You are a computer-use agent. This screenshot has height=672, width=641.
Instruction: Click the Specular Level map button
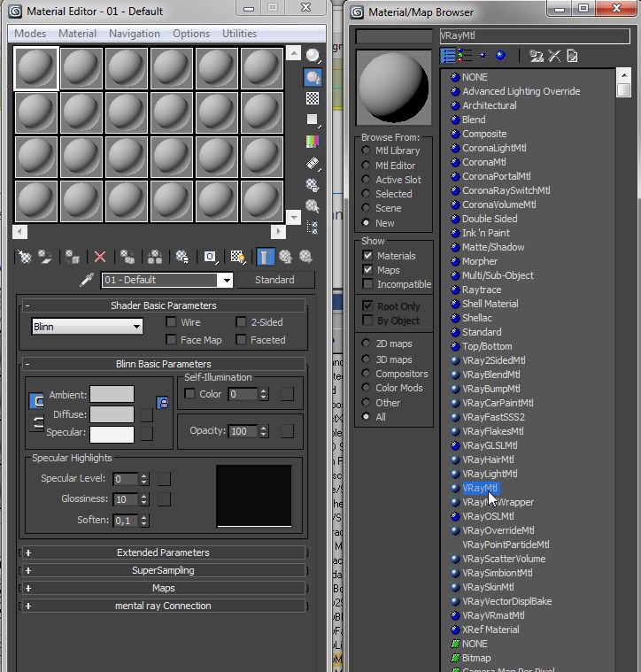tap(164, 479)
